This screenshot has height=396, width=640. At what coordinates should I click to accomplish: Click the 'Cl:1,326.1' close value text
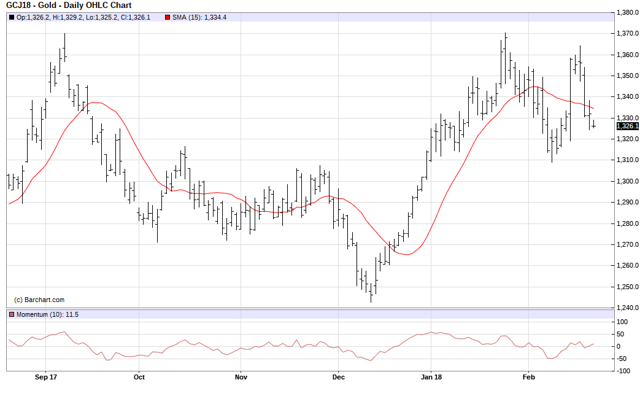coord(136,18)
